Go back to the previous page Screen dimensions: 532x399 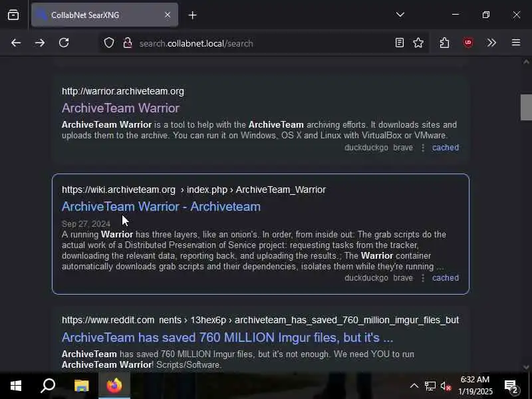click(16, 43)
